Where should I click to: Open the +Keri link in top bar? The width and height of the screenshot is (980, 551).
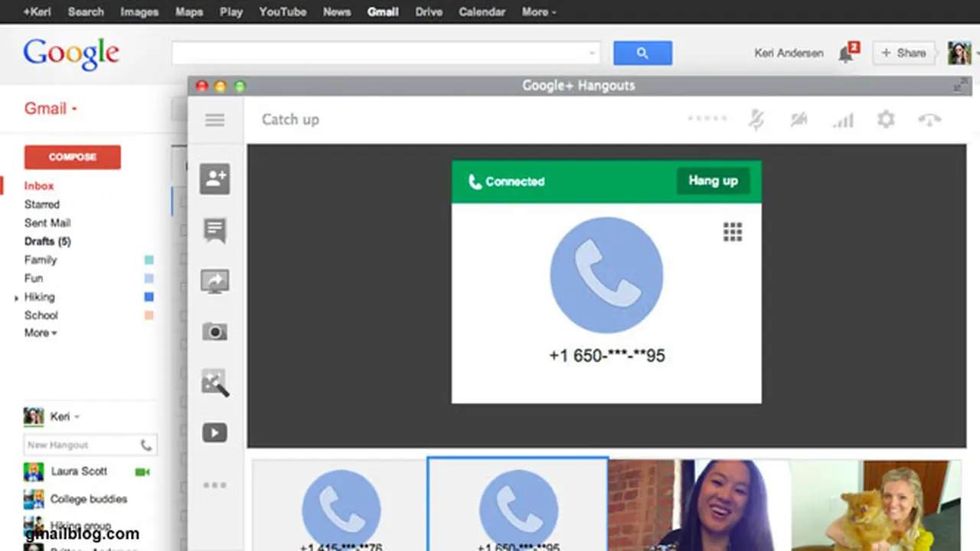pos(38,11)
